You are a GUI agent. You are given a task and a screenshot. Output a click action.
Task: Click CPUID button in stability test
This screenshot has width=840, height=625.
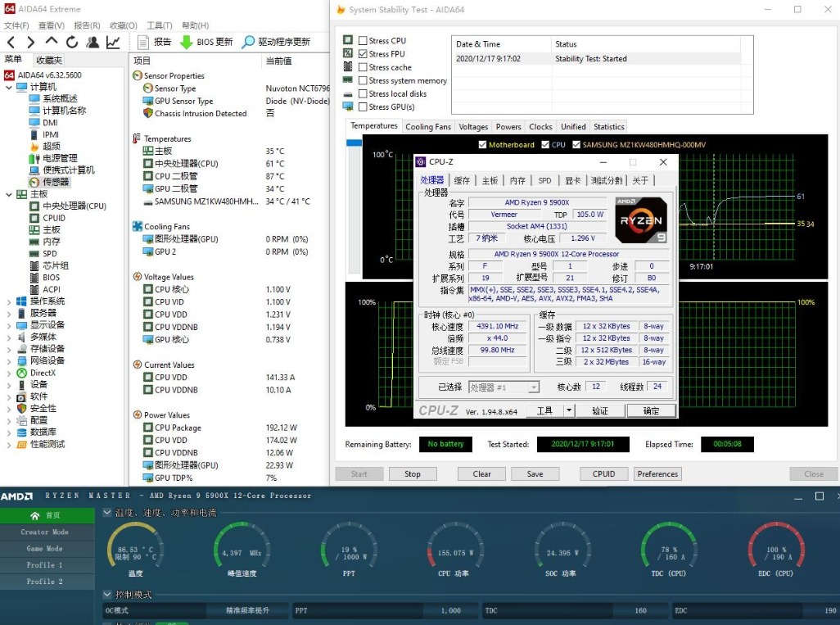pyautogui.click(x=603, y=473)
